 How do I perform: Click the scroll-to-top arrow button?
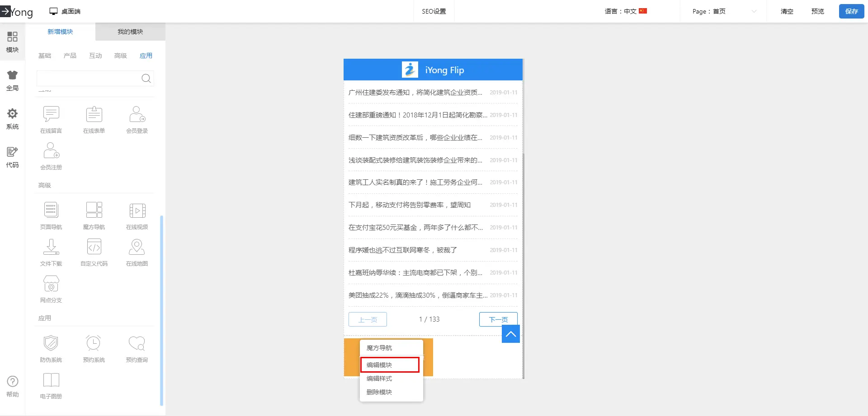511,334
